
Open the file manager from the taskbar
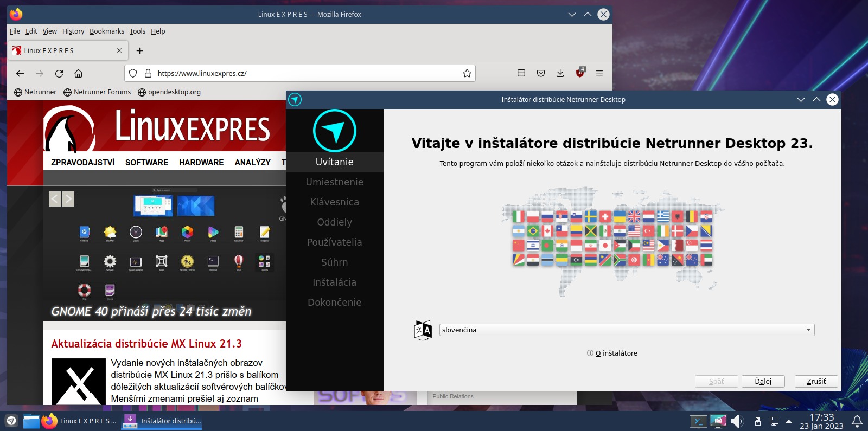31,421
